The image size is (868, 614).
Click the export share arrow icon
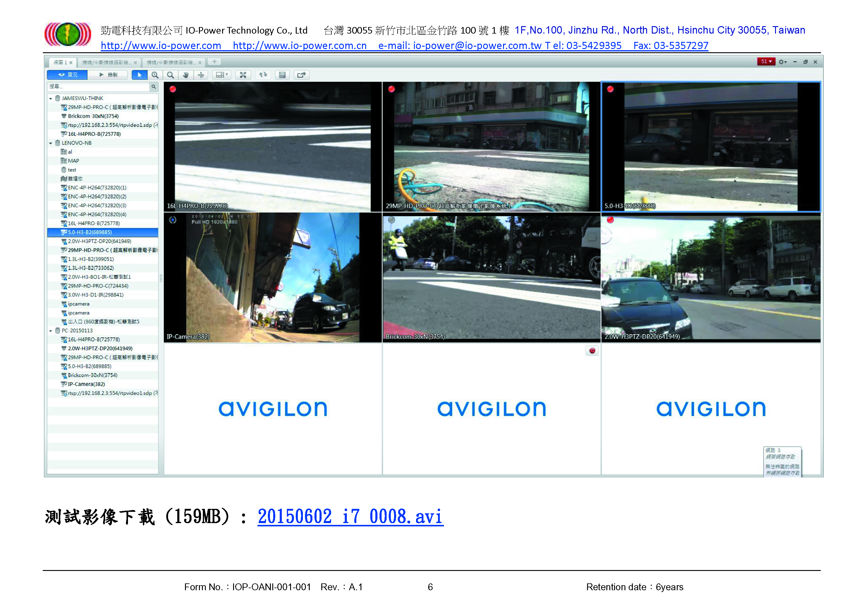(301, 75)
